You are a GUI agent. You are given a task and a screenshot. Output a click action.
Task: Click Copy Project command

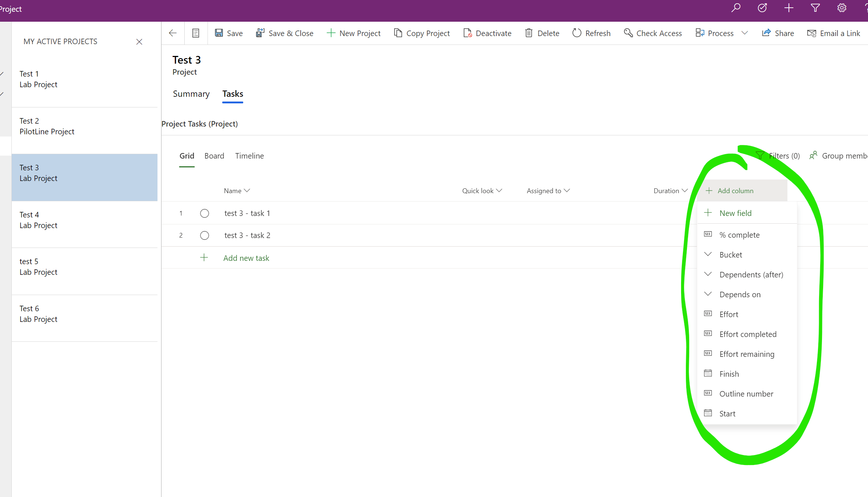click(422, 33)
